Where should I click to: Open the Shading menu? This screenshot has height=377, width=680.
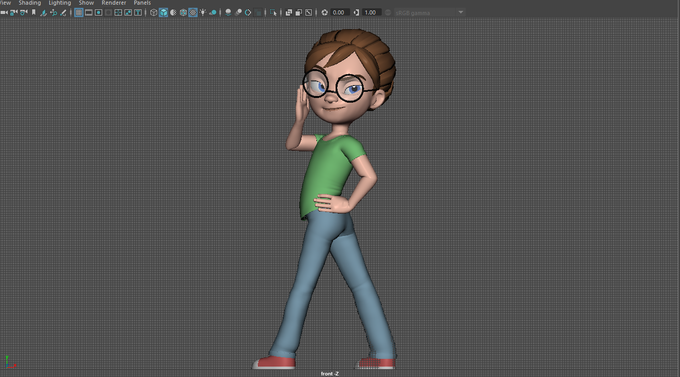(29, 3)
